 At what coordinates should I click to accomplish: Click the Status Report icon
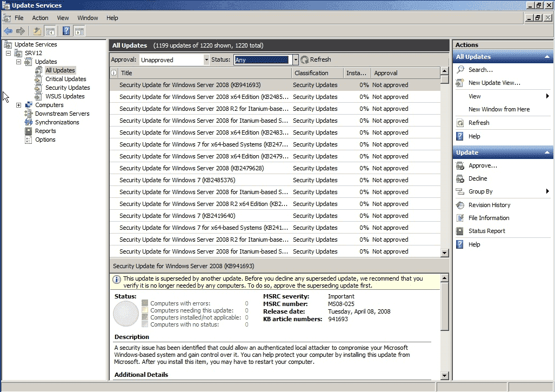point(460,231)
